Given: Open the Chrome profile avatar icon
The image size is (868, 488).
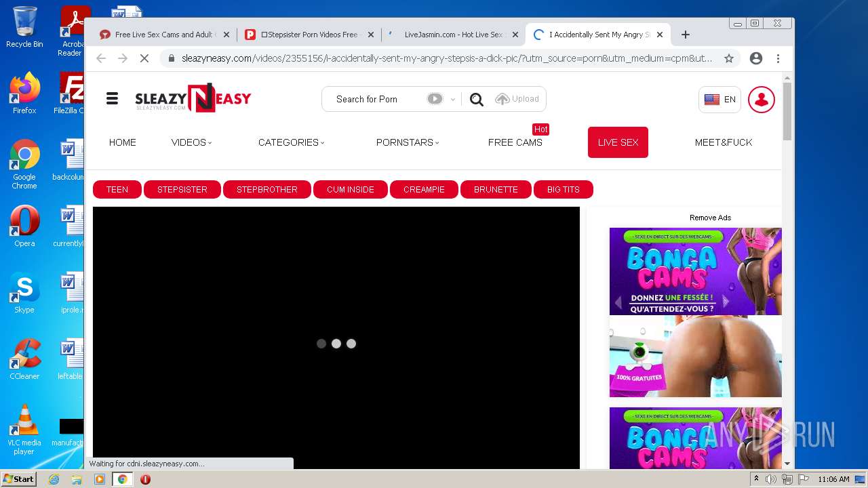Looking at the screenshot, I should tap(756, 58).
